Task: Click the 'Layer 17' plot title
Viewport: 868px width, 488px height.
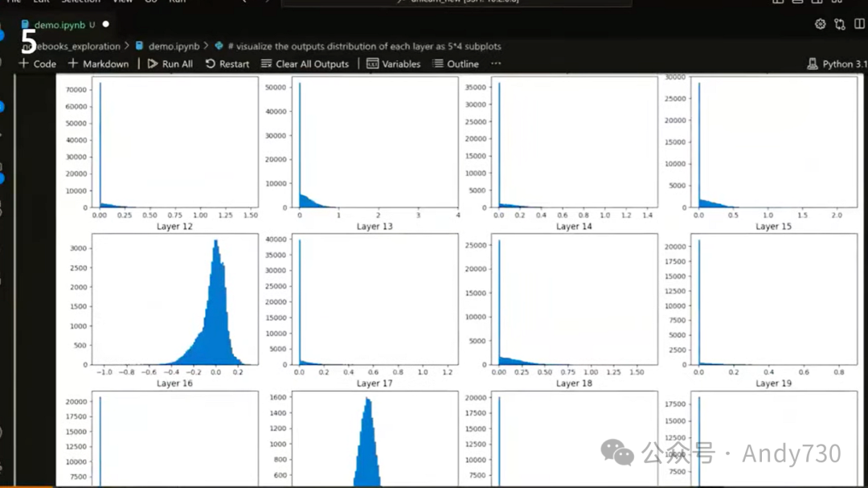Action: (375, 383)
